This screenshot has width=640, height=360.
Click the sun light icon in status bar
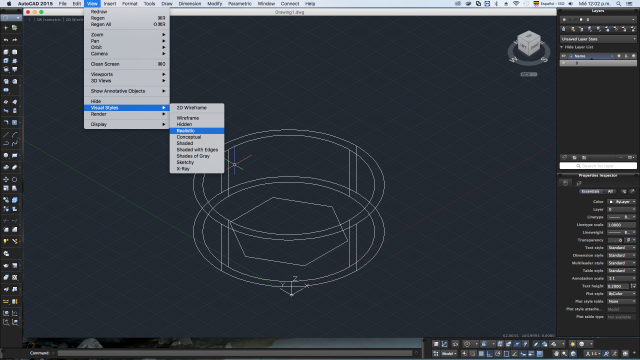[573, 344]
